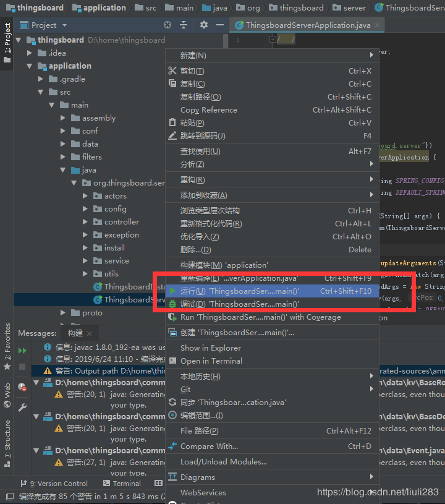Expand the .idea folder

pyautogui.click(x=30, y=53)
